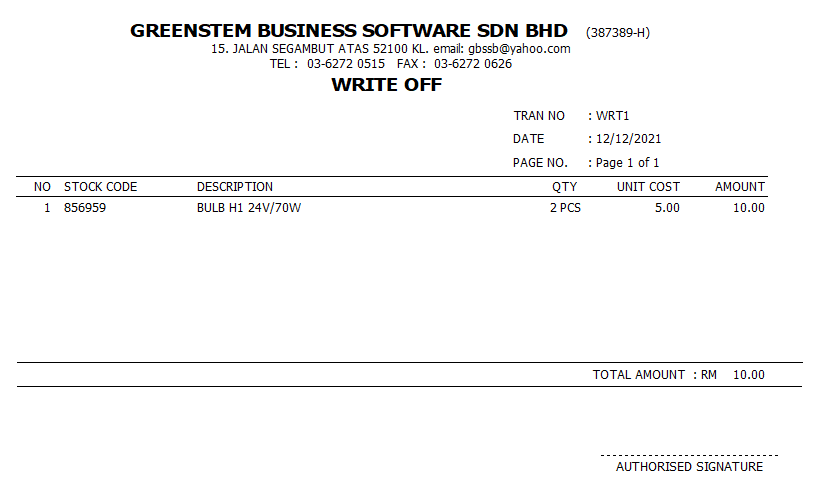The height and width of the screenshot is (493, 827).
Task: Click the UNIT COST column header
Action: (x=648, y=187)
